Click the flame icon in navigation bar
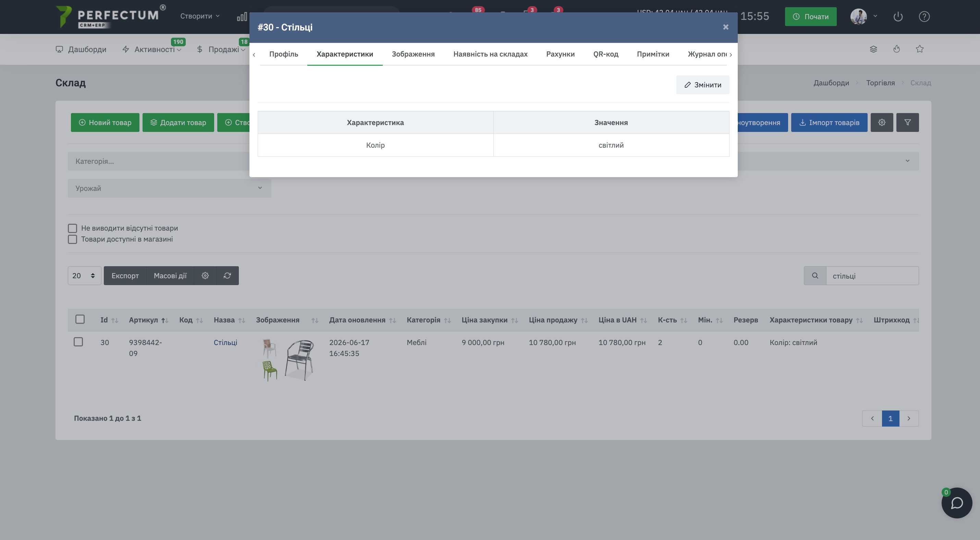The height and width of the screenshot is (540, 980). pyautogui.click(x=897, y=49)
